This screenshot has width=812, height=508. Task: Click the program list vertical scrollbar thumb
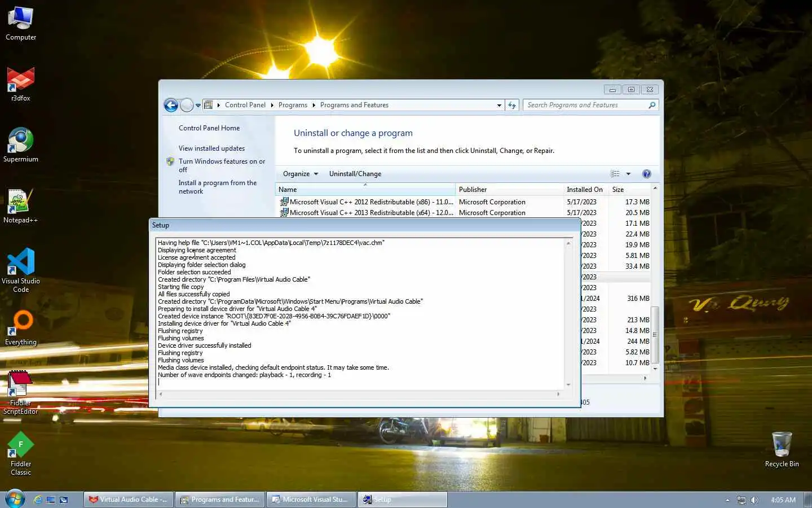point(655,335)
